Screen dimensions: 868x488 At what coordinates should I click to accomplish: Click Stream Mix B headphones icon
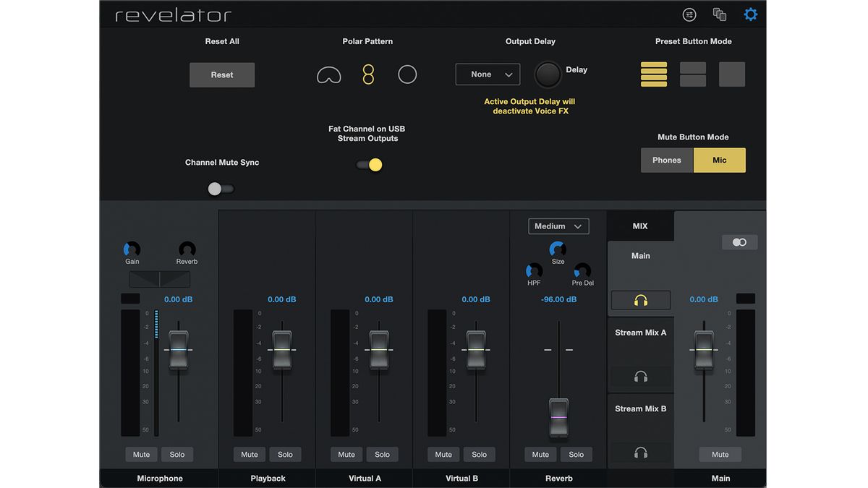coord(641,453)
